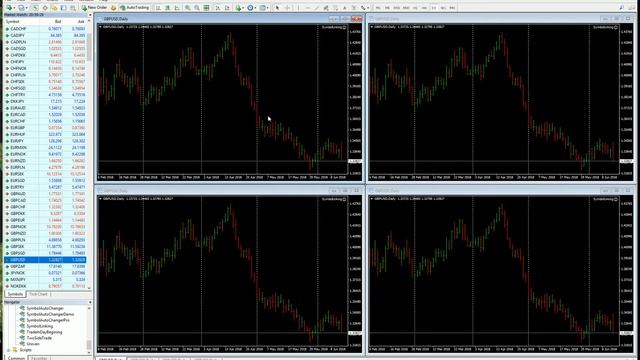Image resolution: width=640 pixels, height=360 pixels.
Task: Select the GBPZAR symbol row
Action: [45, 266]
